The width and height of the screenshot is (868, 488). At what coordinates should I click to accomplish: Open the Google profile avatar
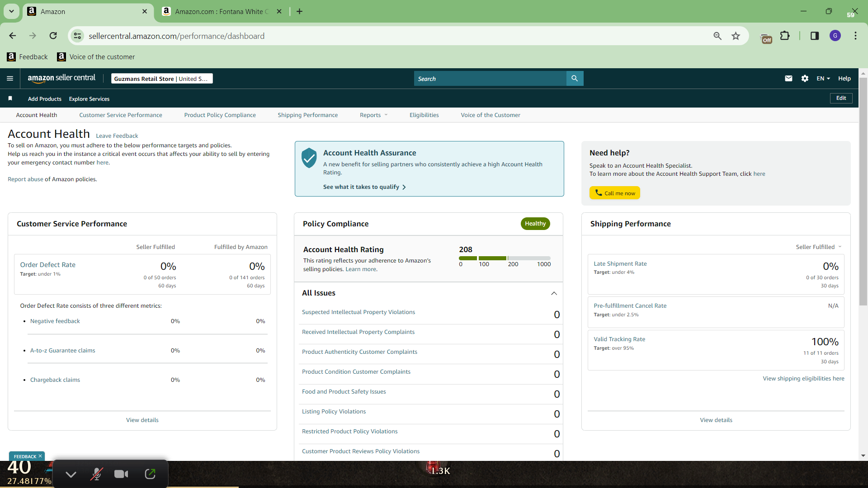[x=835, y=36]
